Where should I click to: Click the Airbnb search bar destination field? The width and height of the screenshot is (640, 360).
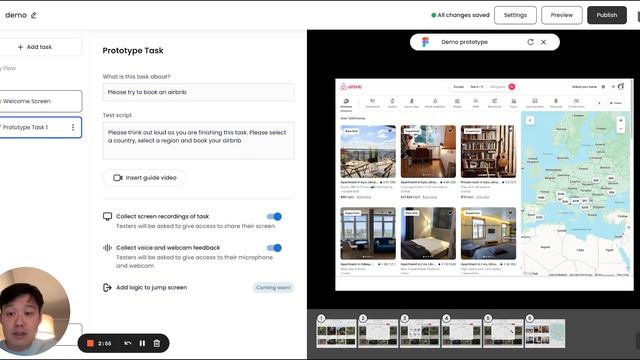(x=459, y=87)
